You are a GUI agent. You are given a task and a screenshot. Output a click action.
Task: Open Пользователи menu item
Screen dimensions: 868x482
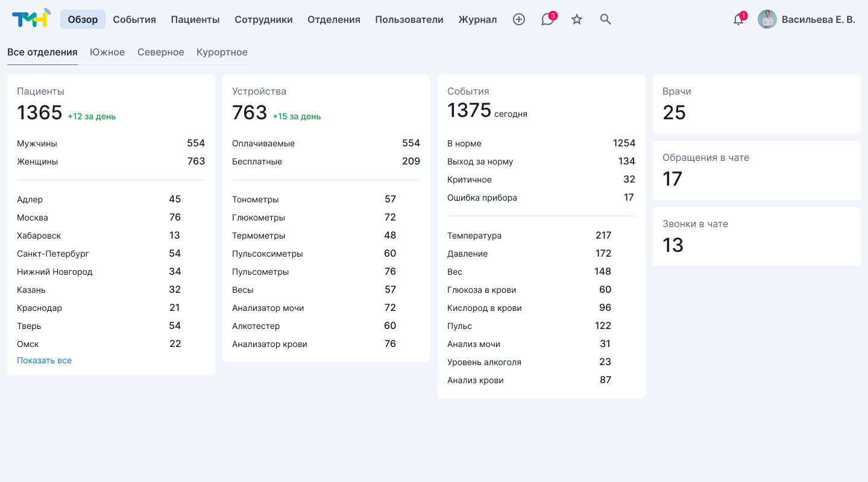coord(409,19)
